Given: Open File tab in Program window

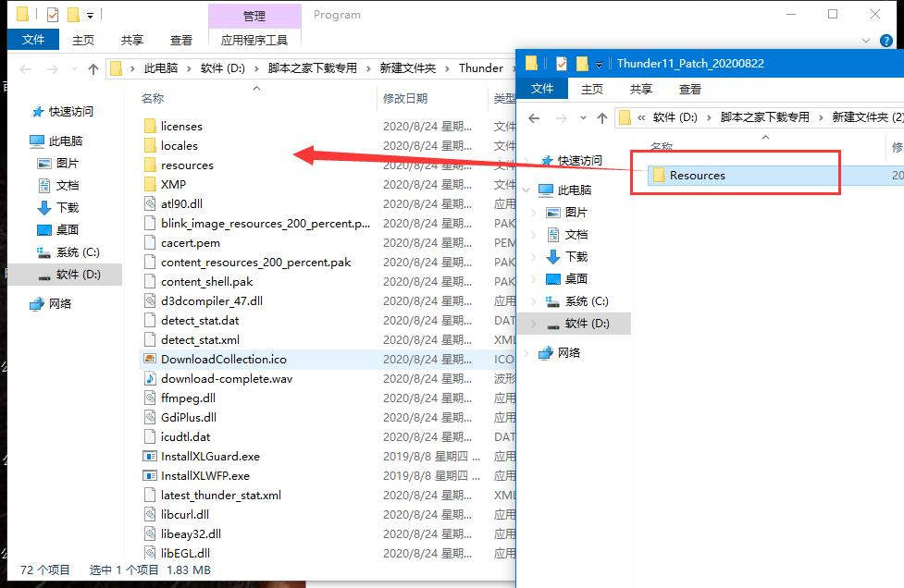Looking at the screenshot, I should click(x=33, y=39).
